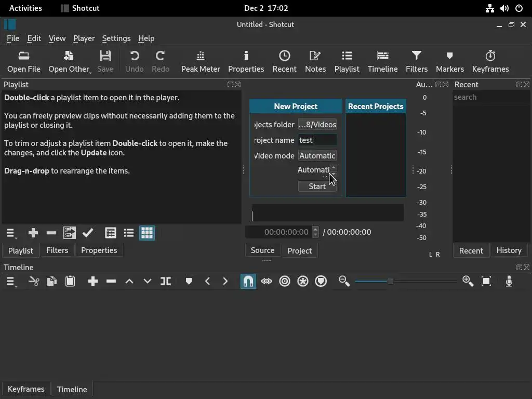Open the Filters panel from toolbar funnel icon
The width and height of the screenshot is (532, 399).
tap(417, 61)
